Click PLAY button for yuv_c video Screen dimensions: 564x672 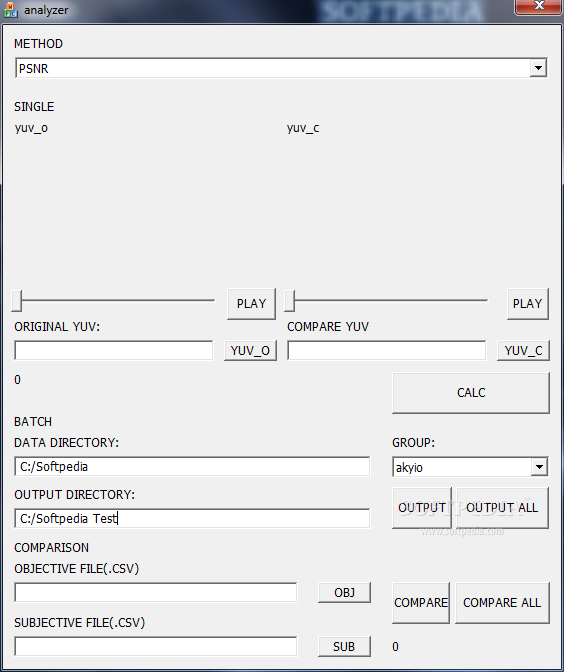click(528, 304)
